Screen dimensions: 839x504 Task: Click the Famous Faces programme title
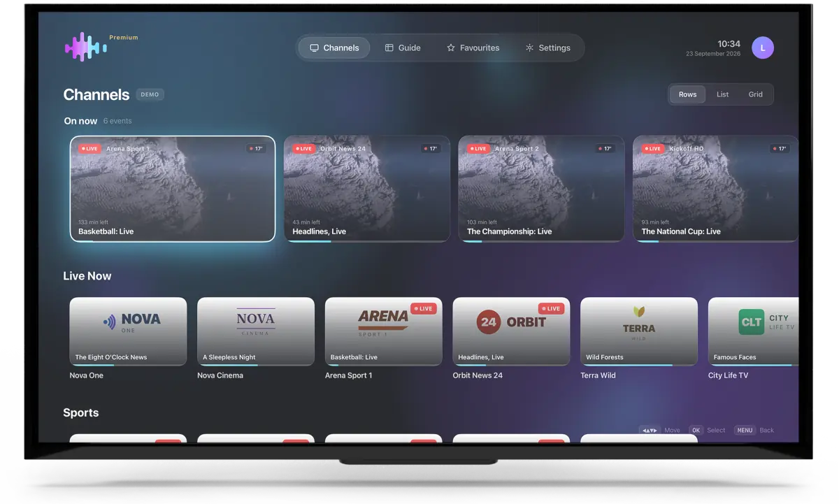click(x=735, y=357)
